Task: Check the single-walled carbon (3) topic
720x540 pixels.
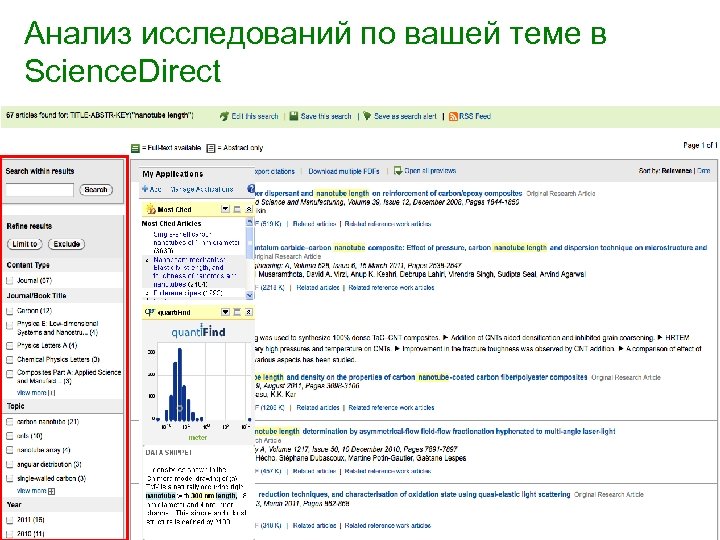Action: pyautogui.click(x=10, y=478)
